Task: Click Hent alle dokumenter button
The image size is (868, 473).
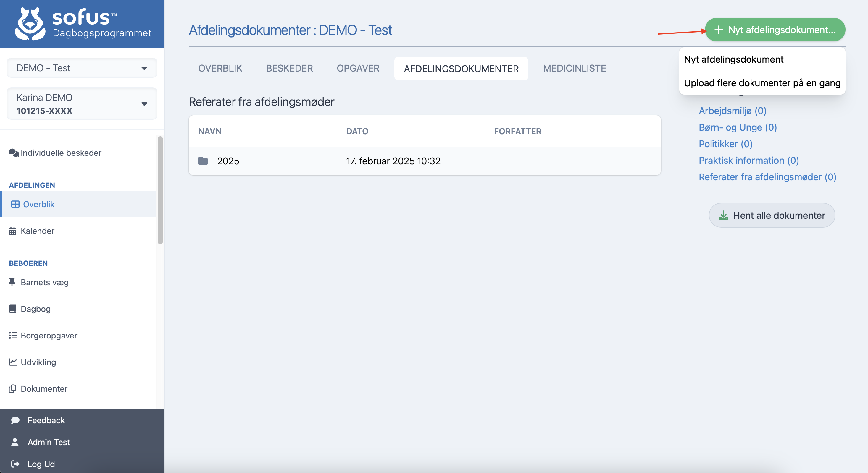Action: (772, 215)
